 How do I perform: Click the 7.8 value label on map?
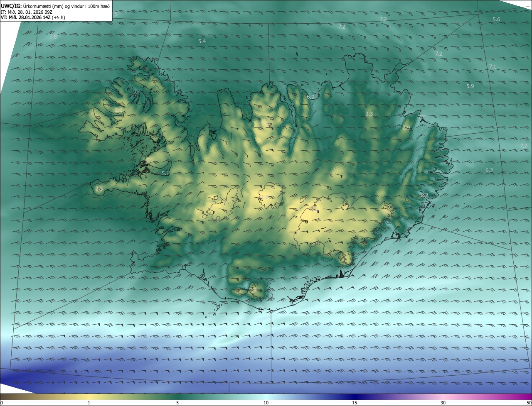[x=53, y=37]
